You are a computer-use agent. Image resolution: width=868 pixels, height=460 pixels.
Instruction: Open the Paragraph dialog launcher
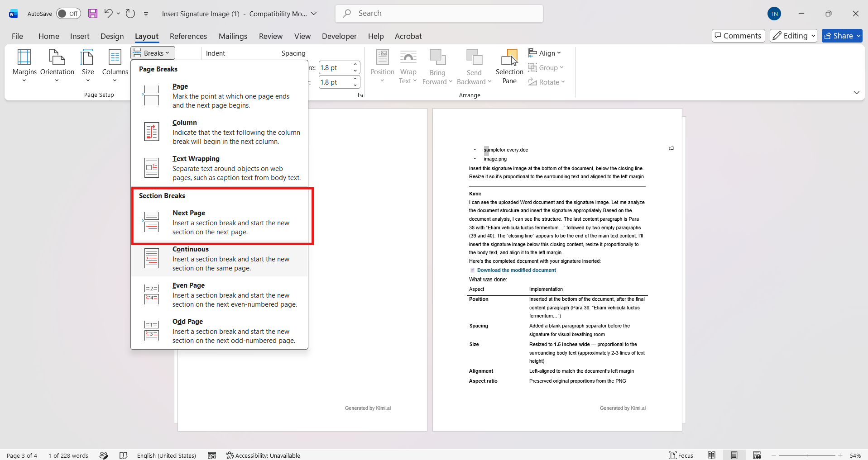pyautogui.click(x=360, y=95)
